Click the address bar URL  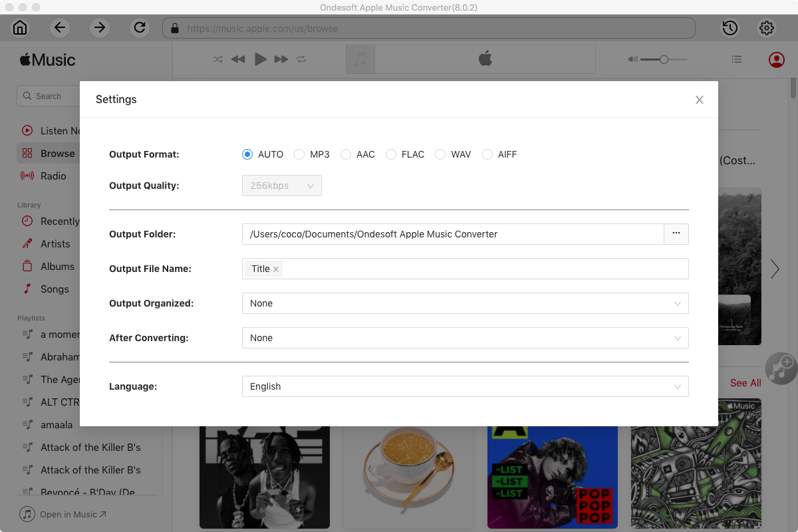[429, 29]
